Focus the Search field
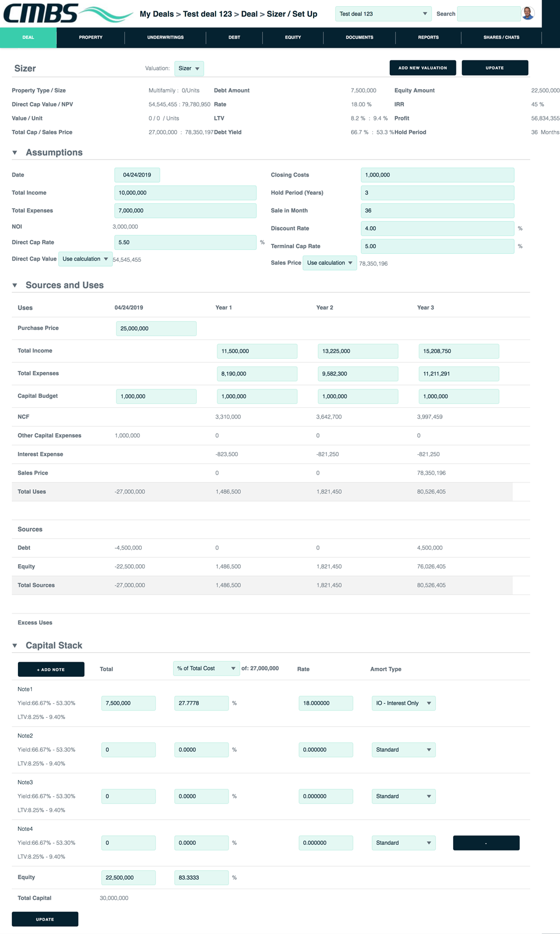 coord(489,14)
